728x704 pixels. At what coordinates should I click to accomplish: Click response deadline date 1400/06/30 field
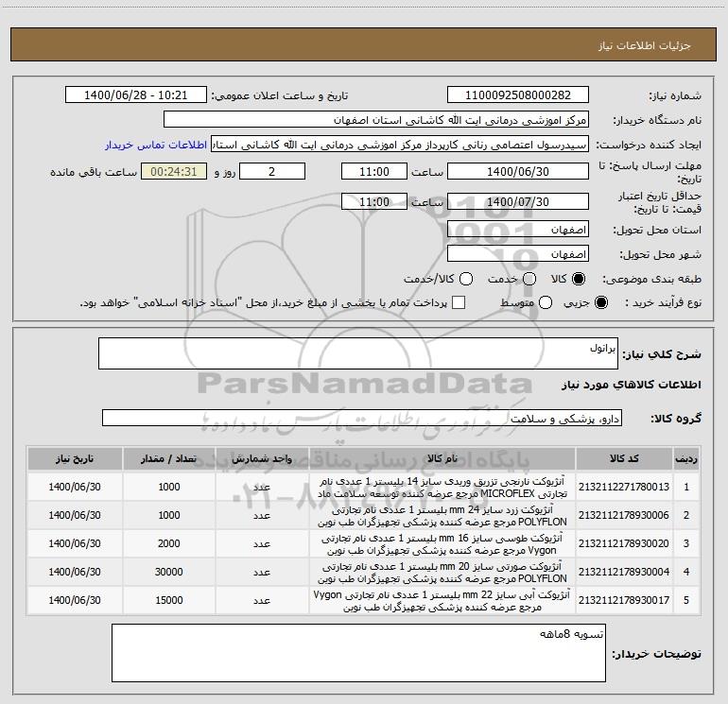tap(518, 171)
